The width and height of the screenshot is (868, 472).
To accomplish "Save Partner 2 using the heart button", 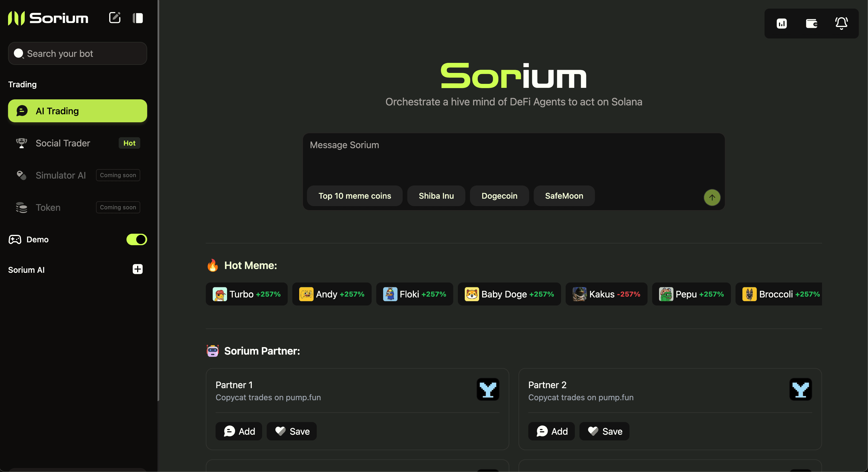I will 604,431.
